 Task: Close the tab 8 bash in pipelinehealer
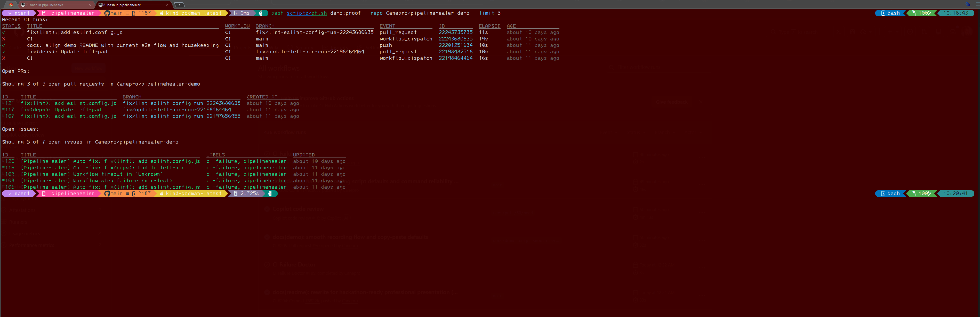[x=167, y=5]
